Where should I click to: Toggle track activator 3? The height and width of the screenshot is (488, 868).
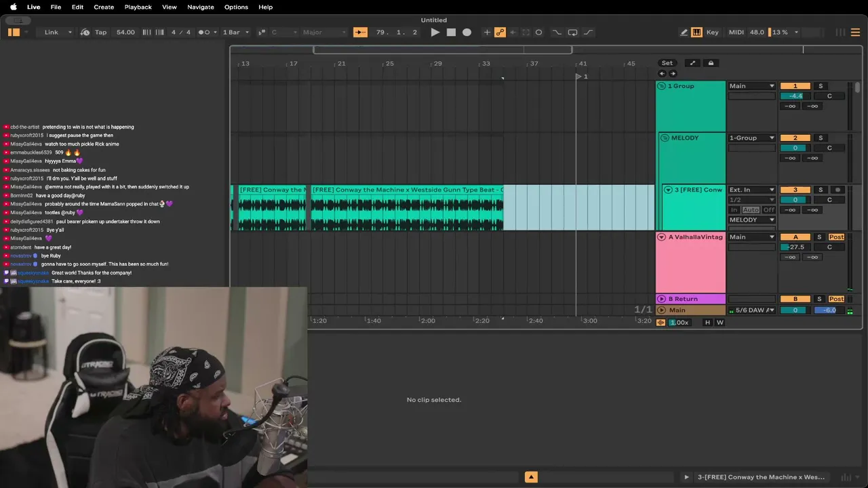point(795,190)
